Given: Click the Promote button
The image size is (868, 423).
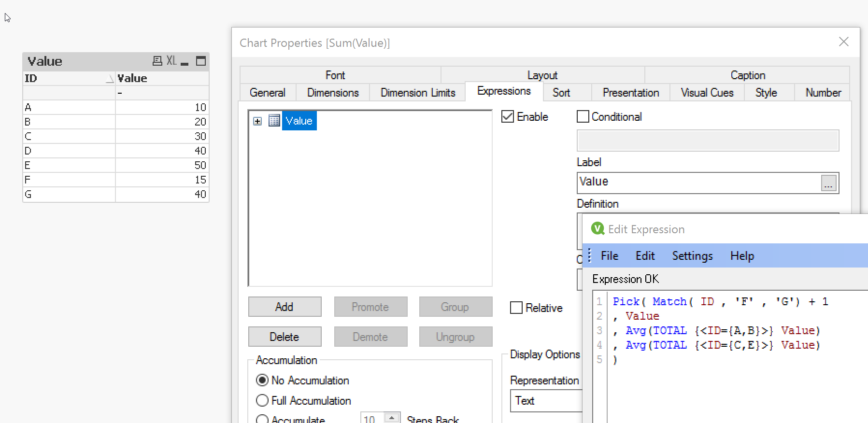Looking at the screenshot, I should [x=370, y=307].
